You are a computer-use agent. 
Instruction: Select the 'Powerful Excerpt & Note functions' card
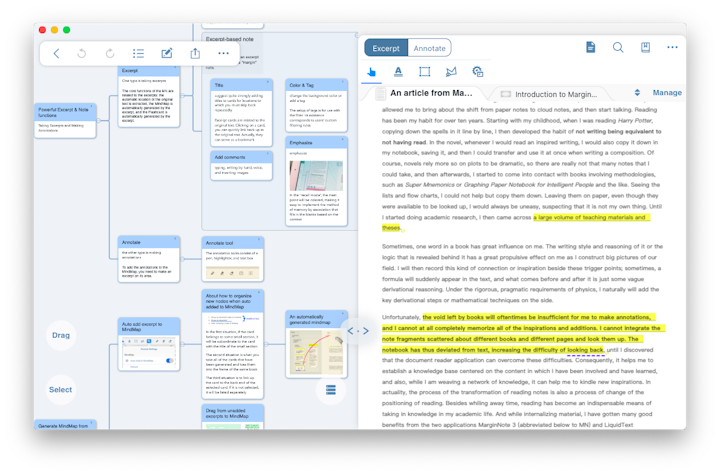65,121
